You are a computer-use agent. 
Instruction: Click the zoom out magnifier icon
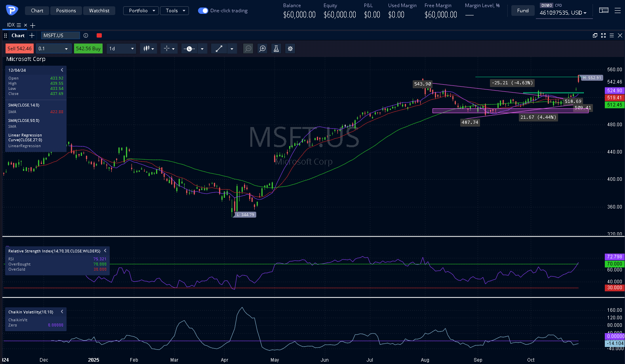pos(248,49)
